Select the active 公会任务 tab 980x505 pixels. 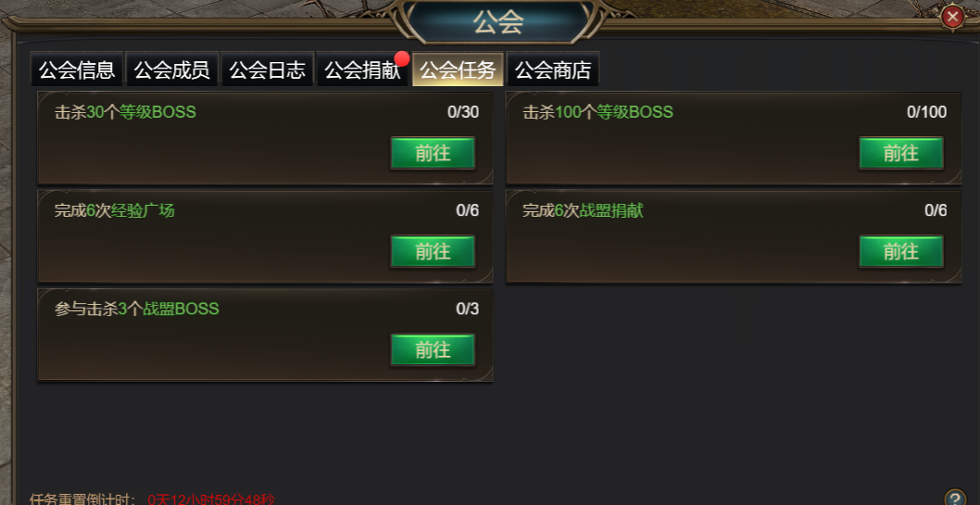coord(458,70)
